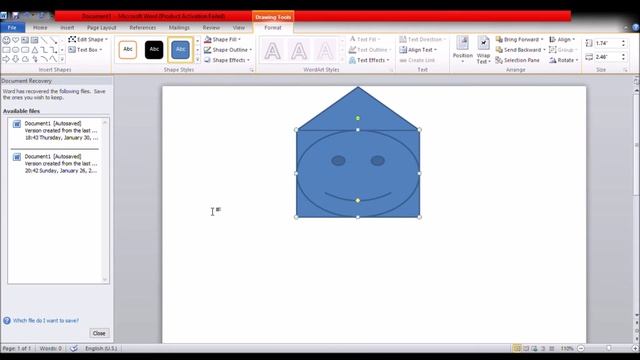
Task: Select the rectangle shape in gallery
Action: pos(6,50)
